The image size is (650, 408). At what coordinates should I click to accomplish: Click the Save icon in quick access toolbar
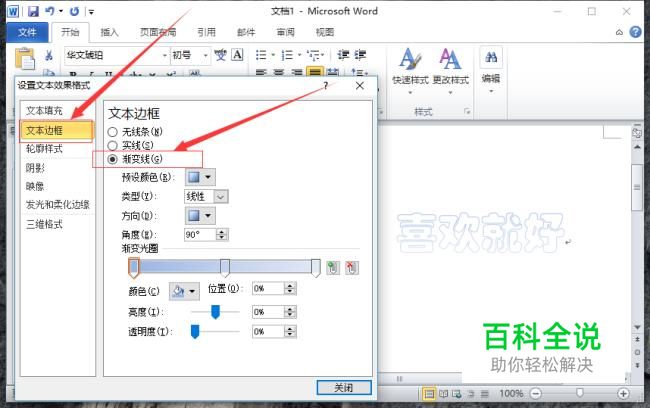(x=33, y=11)
